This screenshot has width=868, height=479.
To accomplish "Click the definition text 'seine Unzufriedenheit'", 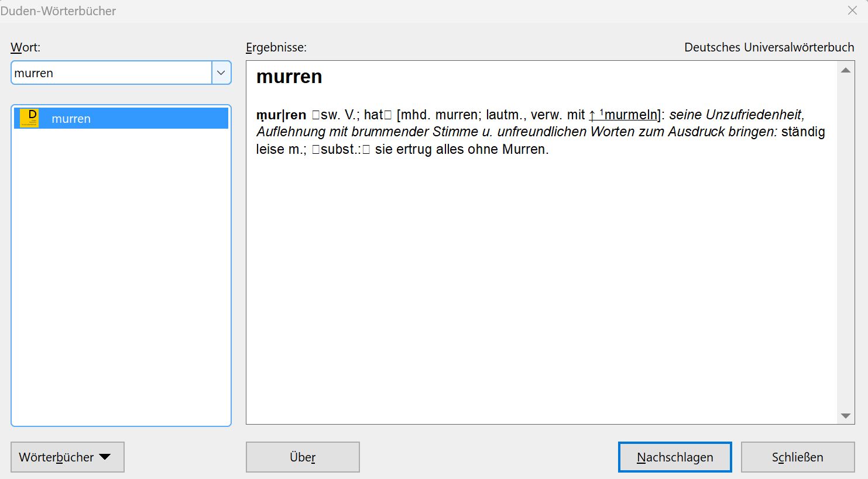I will 737,115.
